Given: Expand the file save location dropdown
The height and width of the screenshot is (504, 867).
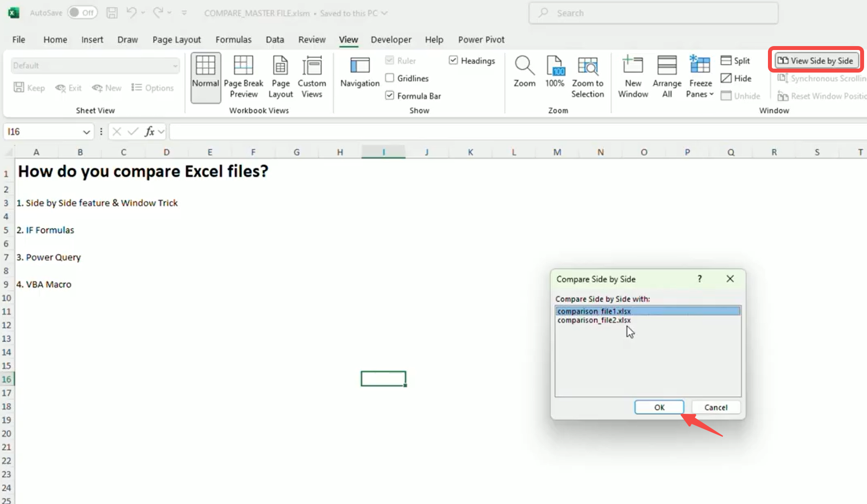Looking at the screenshot, I should coord(384,13).
